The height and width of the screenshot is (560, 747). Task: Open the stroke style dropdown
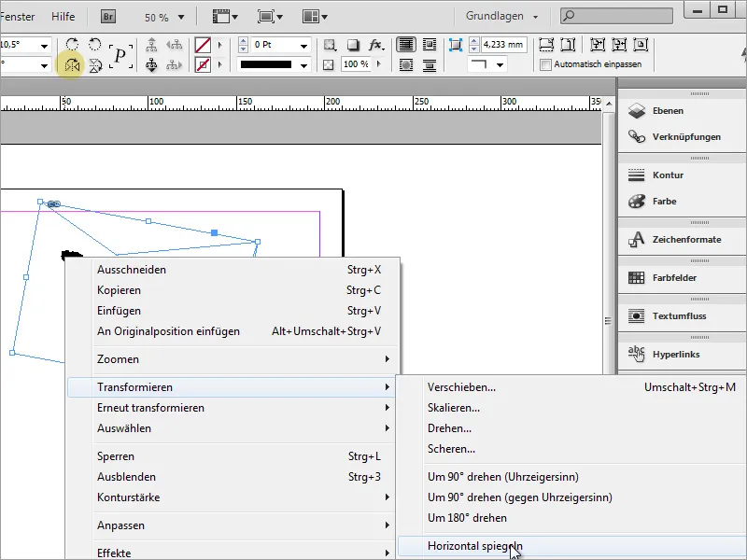click(303, 65)
